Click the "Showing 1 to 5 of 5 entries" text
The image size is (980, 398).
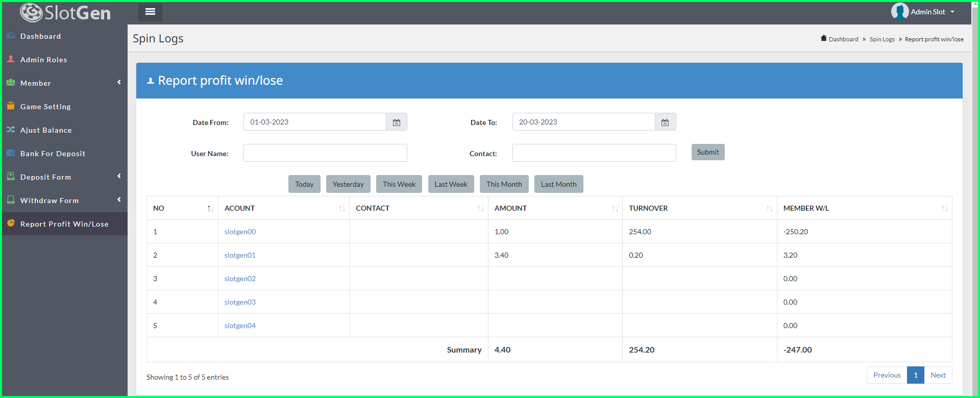click(187, 377)
